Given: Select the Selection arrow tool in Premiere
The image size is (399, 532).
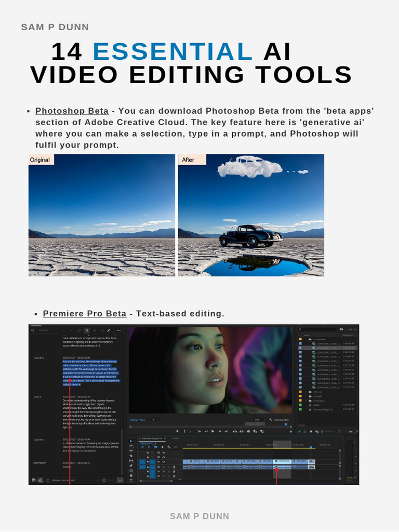Looking at the screenshot, I should tap(131, 441).
